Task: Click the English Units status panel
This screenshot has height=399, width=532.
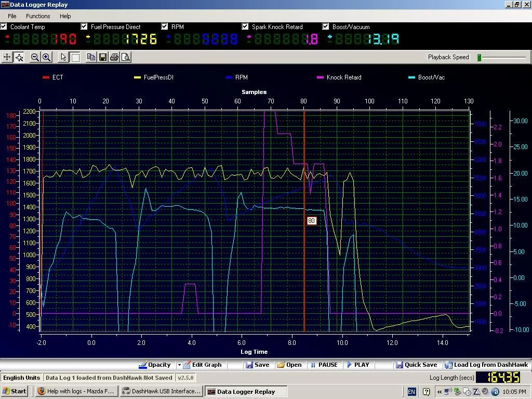Action: click(x=21, y=378)
